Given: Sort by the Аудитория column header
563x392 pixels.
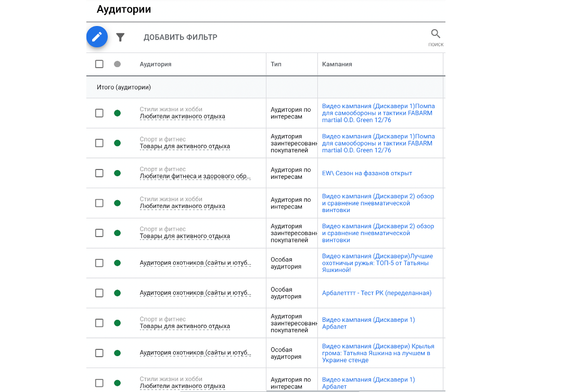Looking at the screenshot, I should pos(156,64).
